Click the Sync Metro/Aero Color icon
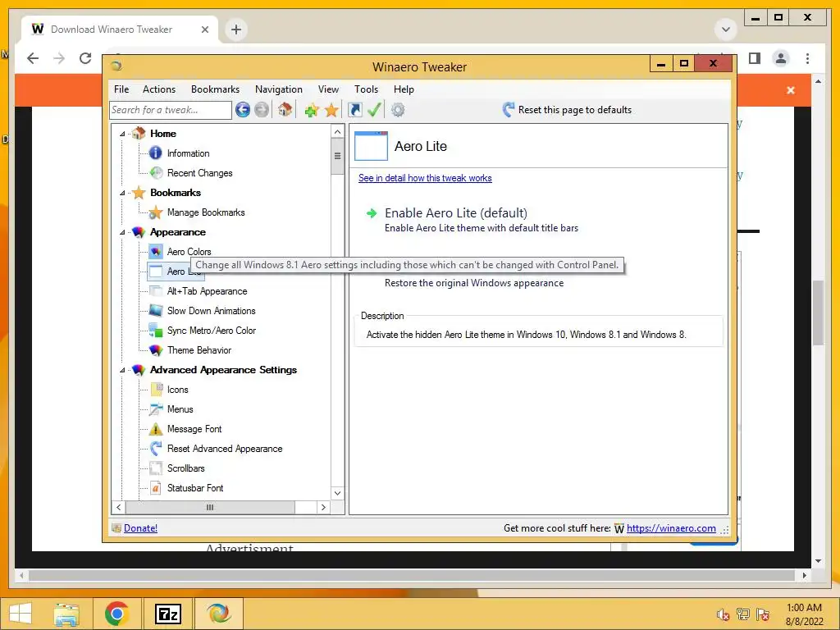This screenshot has width=840, height=630. 156,330
